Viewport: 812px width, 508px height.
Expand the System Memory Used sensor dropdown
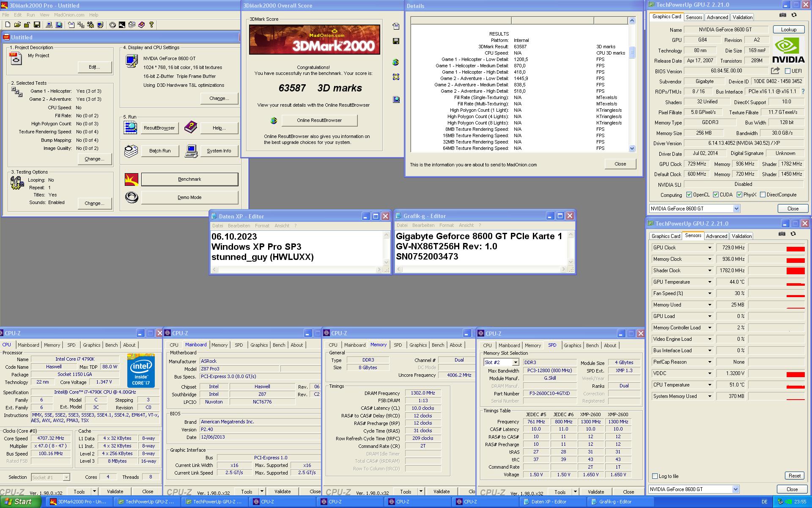pos(710,396)
